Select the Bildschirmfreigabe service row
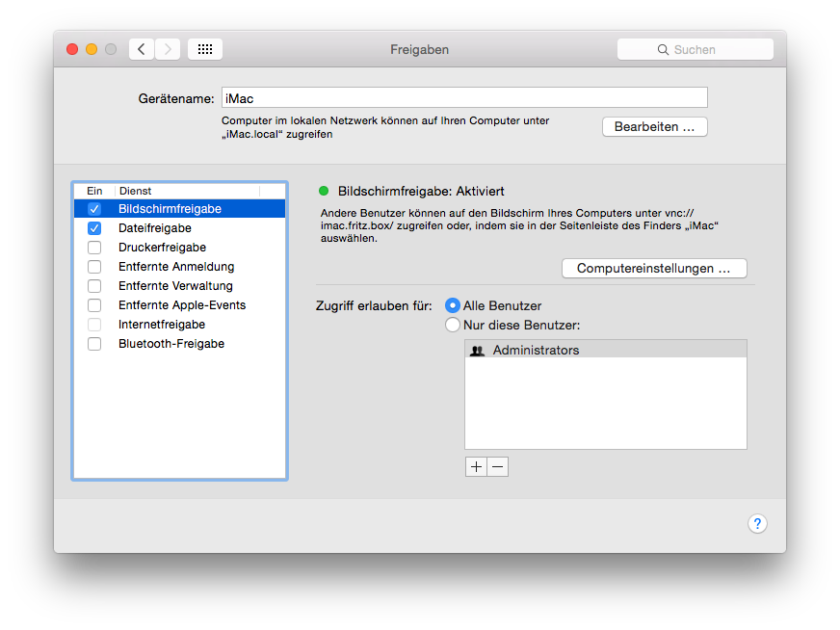 pos(179,208)
